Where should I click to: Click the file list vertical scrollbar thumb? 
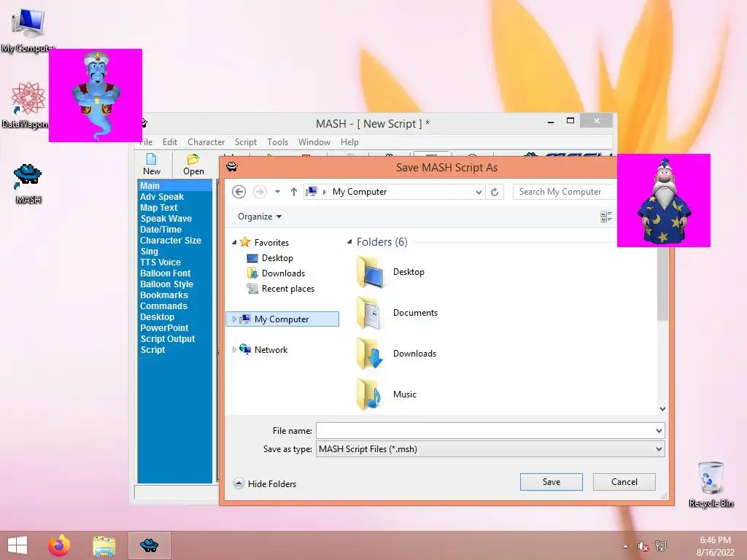(x=662, y=284)
